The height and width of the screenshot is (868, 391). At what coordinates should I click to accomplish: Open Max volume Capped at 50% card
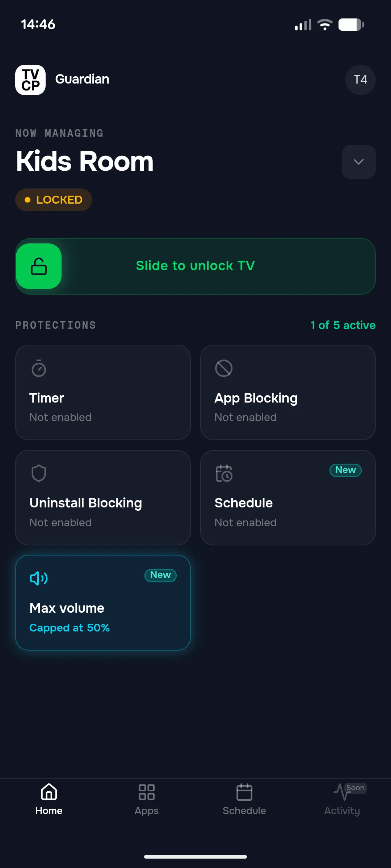pyautogui.click(x=103, y=603)
